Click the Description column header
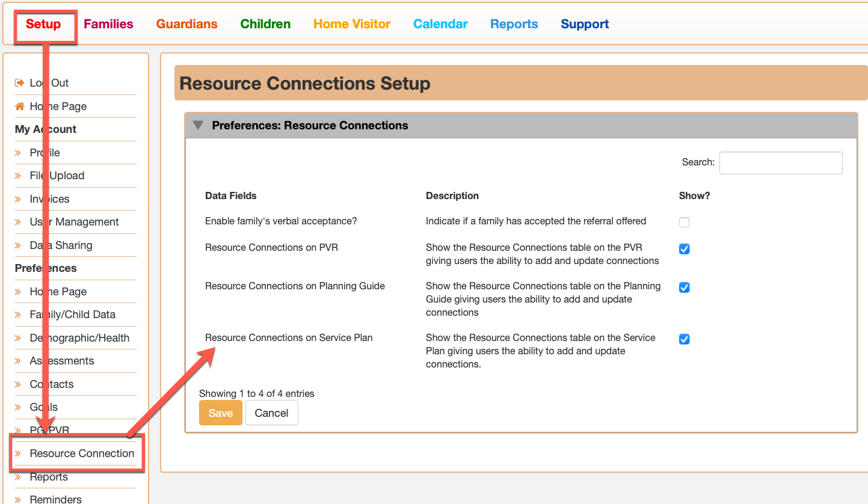 (x=452, y=195)
